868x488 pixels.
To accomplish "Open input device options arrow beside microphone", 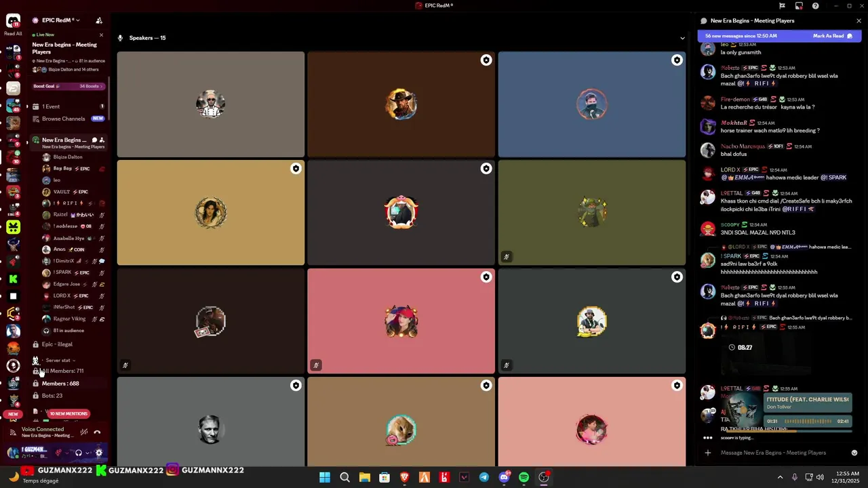I will [68, 452].
